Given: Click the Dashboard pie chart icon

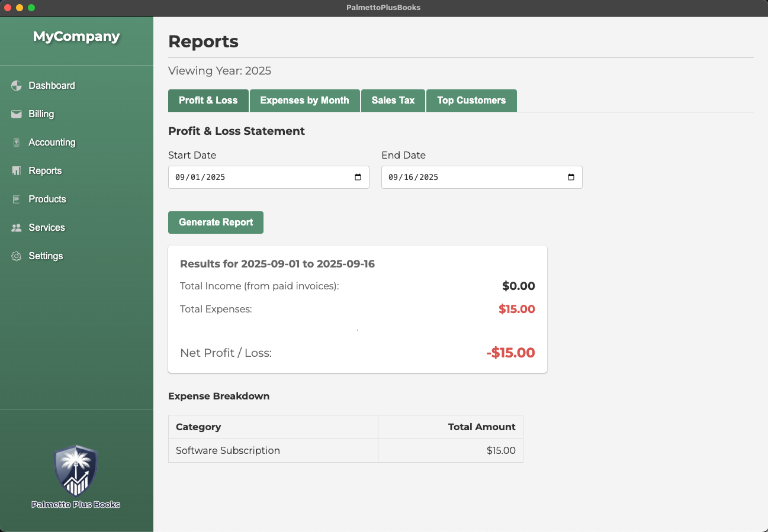Looking at the screenshot, I should pyautogui.click(x=17, y=86).
